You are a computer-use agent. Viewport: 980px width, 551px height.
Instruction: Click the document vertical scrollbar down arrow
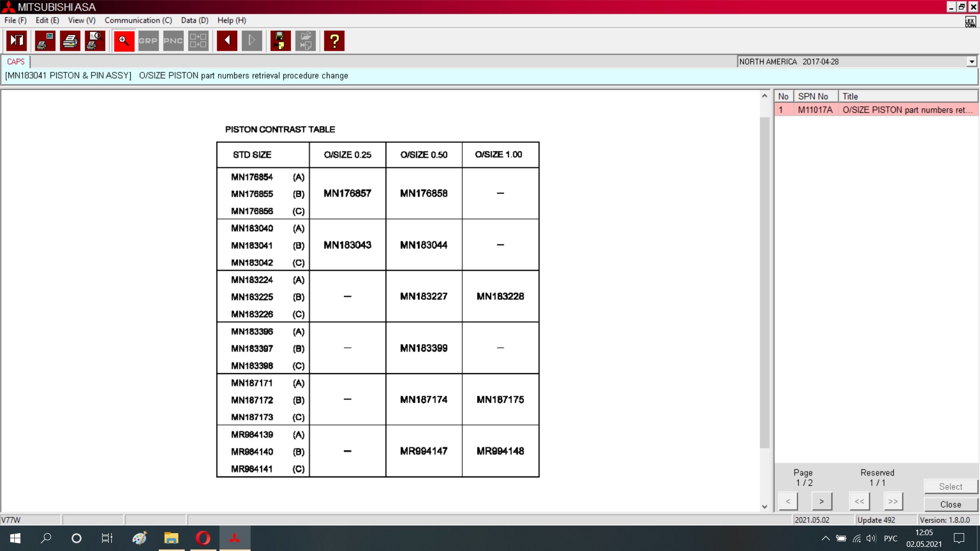[x=764, y=507]
